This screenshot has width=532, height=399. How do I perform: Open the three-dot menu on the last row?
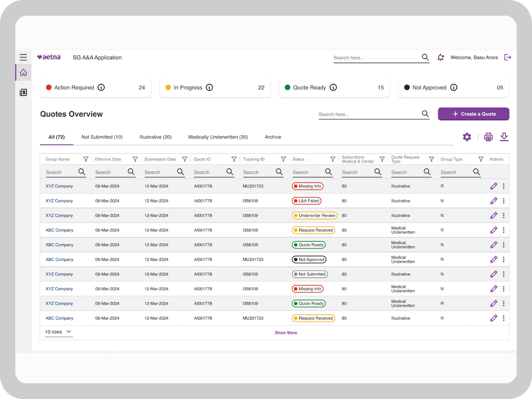[x=504, y=318]
